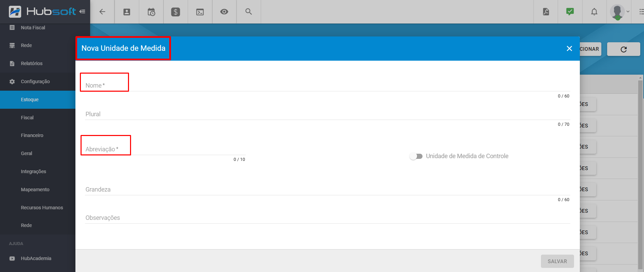Image resolution: width=644 pixels, height=272 pixels.
Task: Click the back arrow in top toolbar
Action: pos(102,12)
